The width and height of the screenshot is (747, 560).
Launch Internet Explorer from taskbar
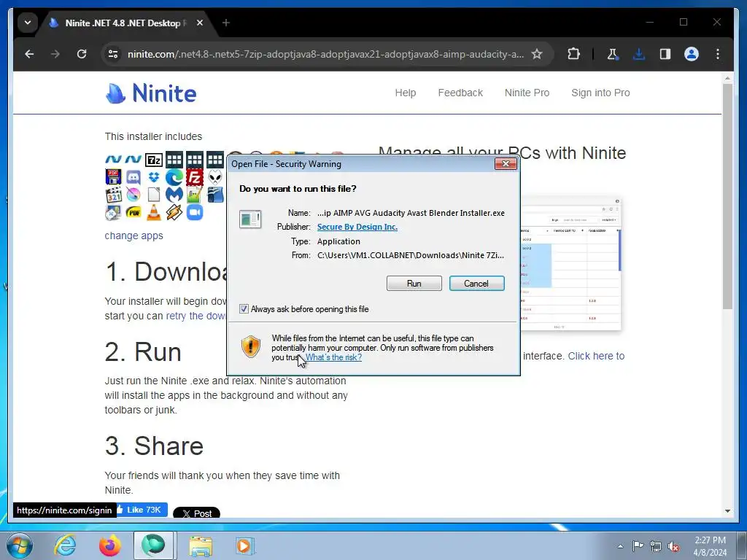point(65,545)
